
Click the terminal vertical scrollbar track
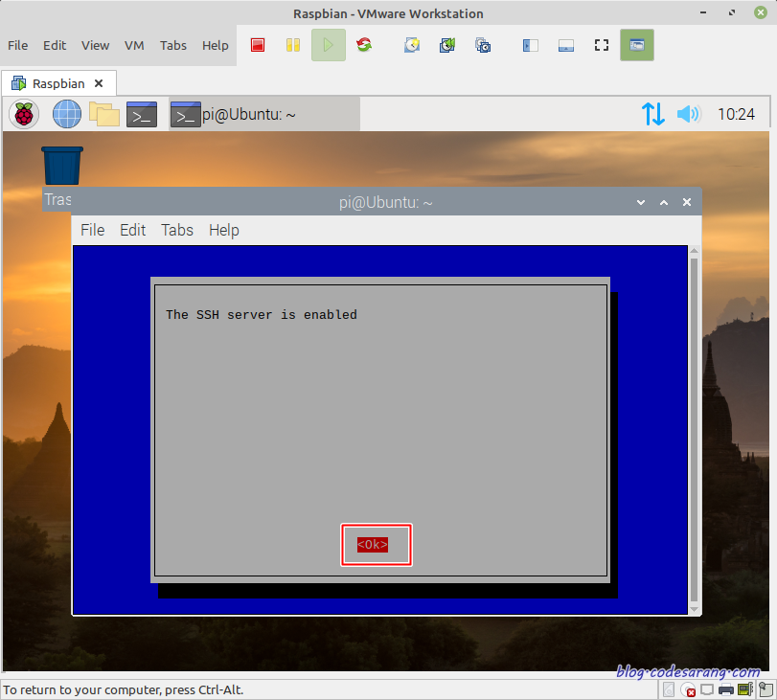point(695,430)
